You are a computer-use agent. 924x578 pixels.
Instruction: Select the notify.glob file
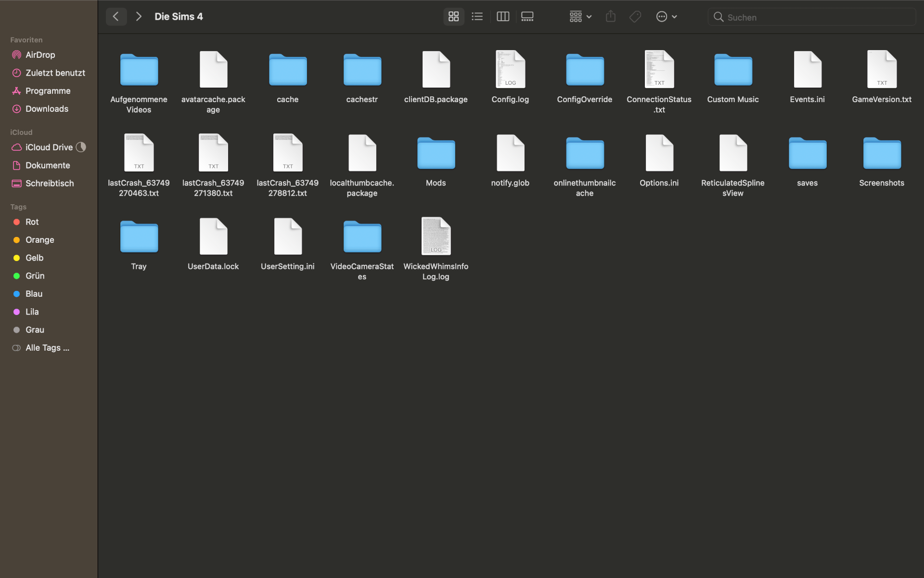click(x=510, y=154)
